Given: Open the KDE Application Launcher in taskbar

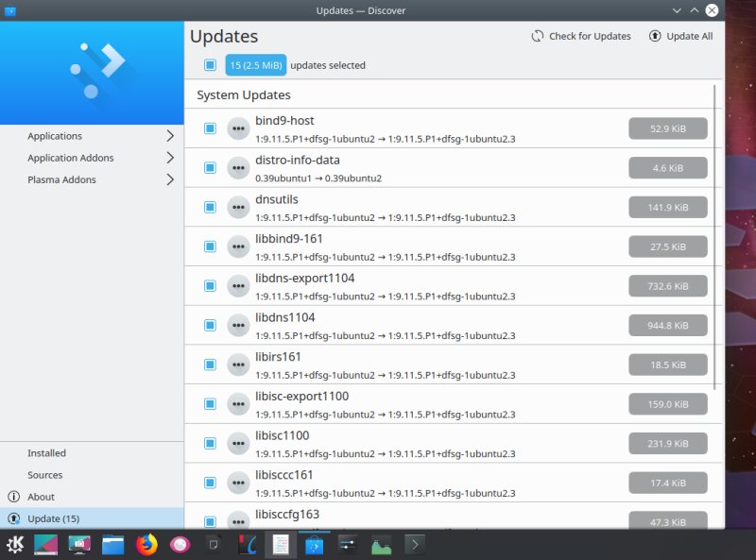Looking at the screenshot, I should tap(15, 545).
